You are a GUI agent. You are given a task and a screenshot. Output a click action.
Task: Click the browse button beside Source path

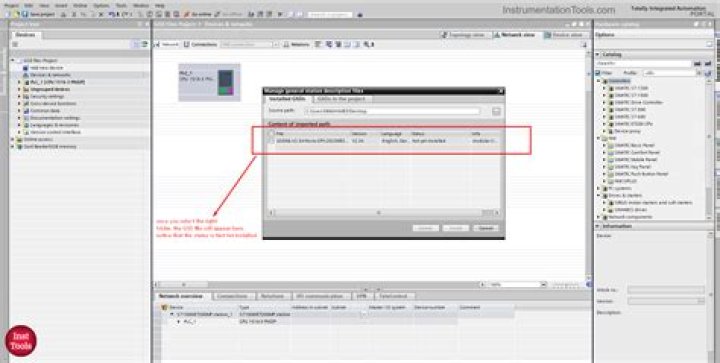pyautogui.click(x=496, y=111)
